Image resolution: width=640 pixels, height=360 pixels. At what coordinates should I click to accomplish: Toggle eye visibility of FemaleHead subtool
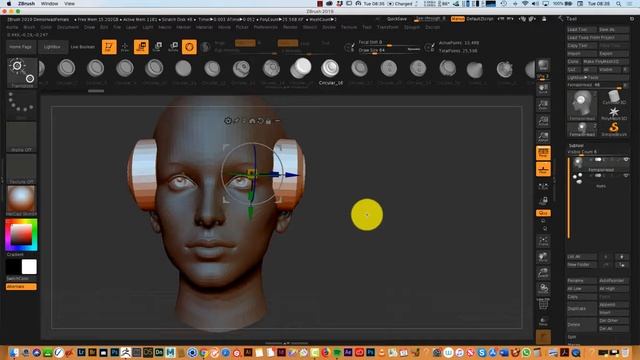626,160
